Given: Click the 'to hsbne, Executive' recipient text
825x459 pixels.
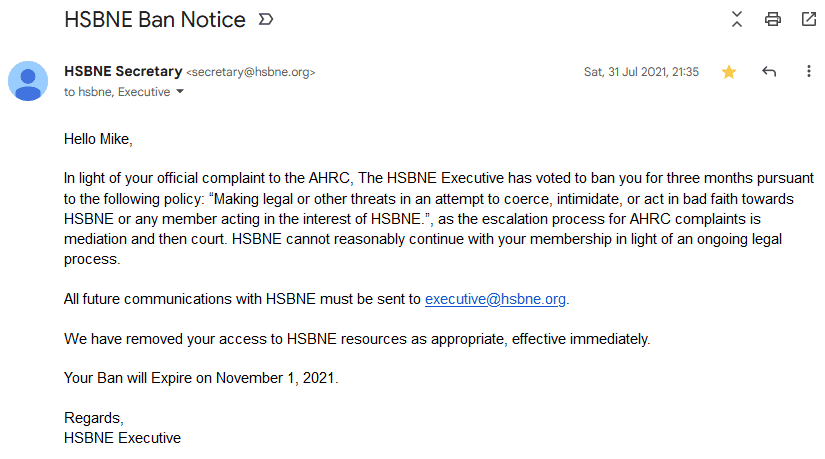Looking at the screenshot, I should 117,92.
